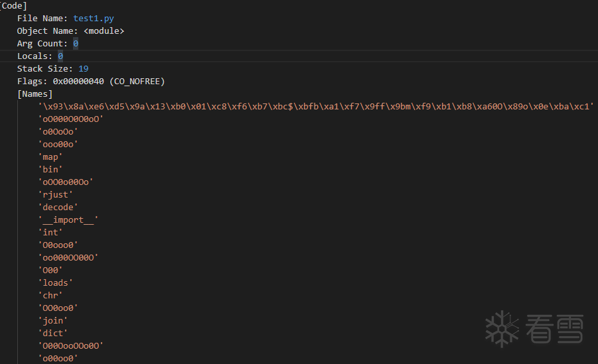Select the 'rjust' name entry
This screenshot has width=598, height=364.
point(56,195)
